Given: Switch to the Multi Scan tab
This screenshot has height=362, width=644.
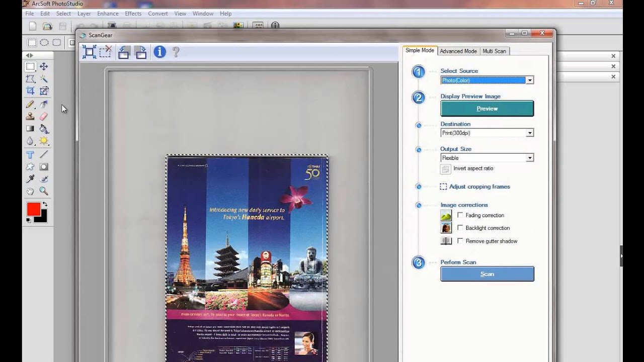Looking at the screenshot, I should coord(494,51).
